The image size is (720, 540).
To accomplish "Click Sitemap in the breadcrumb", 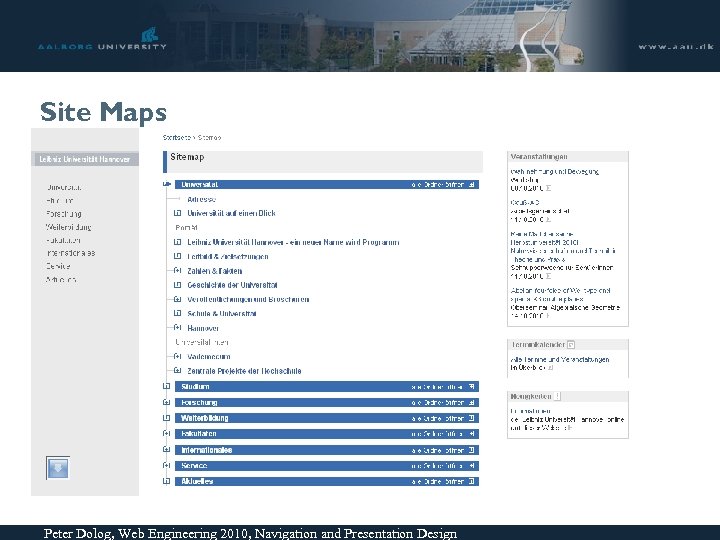I will [210, 137].
